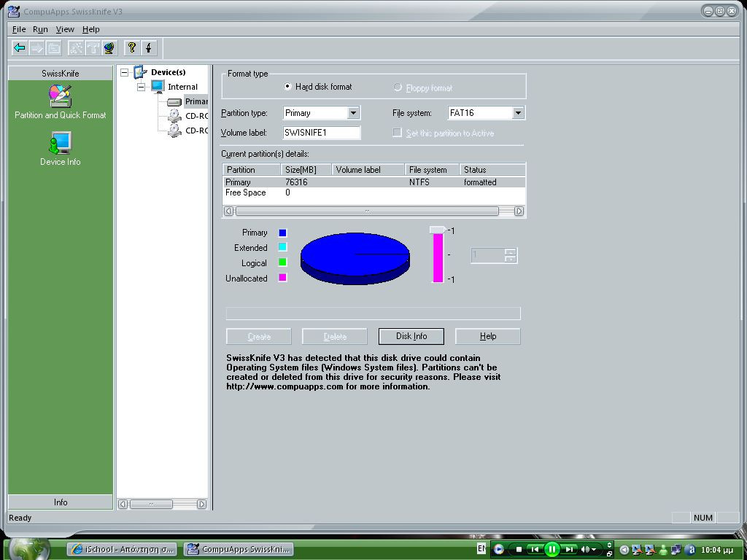Click the yellow question mark help icon

pyautogui.click(x=131, y=48)
